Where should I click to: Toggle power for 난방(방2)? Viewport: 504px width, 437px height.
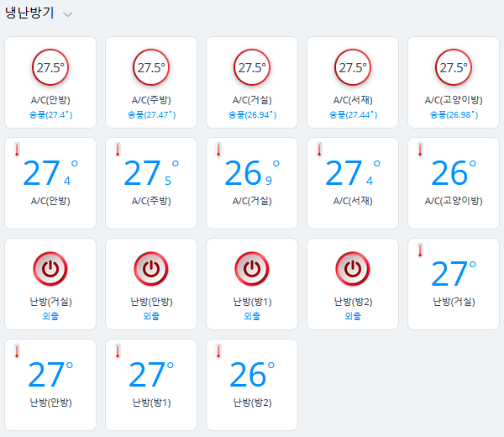[353, 269]
